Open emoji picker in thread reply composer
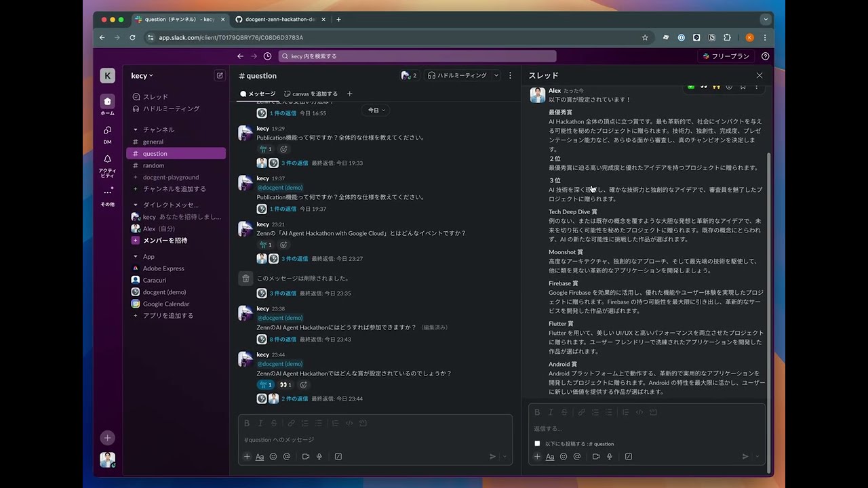The width and height of the screenshot is (868, 488). [x=564, y=457]
